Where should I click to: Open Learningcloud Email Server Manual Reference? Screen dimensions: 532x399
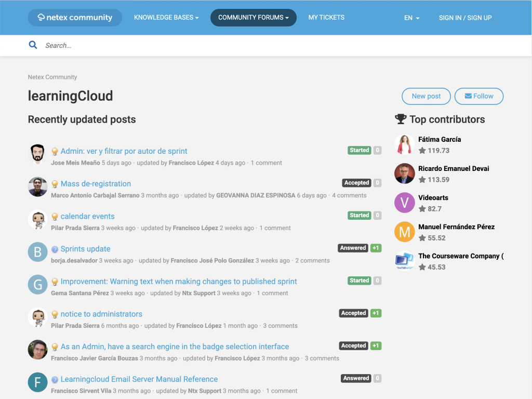[x=139, y=379]
